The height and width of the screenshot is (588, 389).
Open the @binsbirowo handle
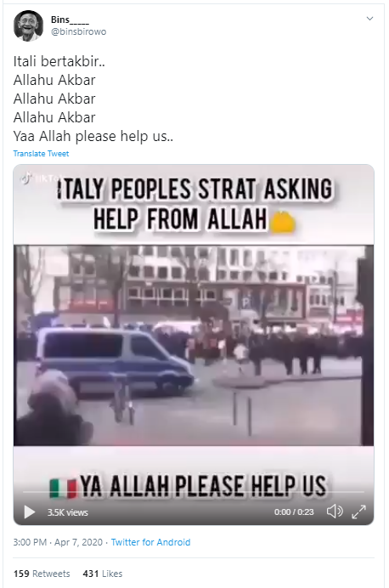[x=78, y=31]
